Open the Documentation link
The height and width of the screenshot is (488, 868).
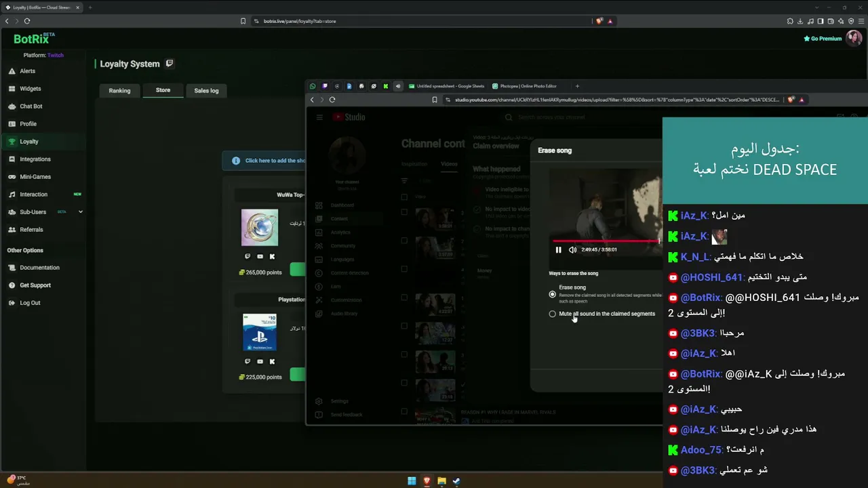(39, 268)
